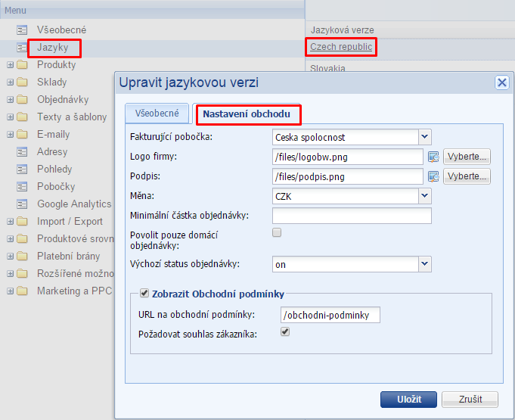This screenshot has height=420, width=515.
Task: Switch to the Všeobecné tab in dialog
Action: point(157,114)
